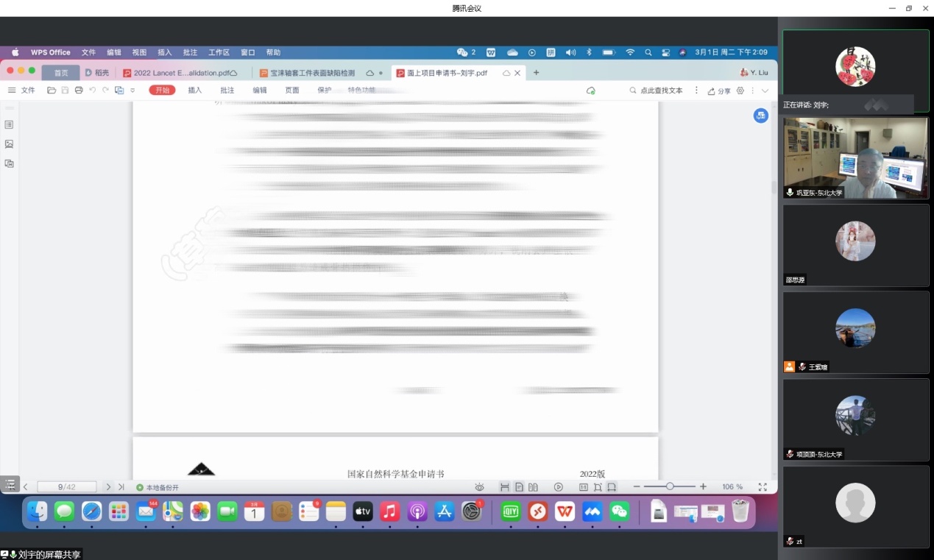Adjust the zoom slider in status bar
Viewport: 934px width, 560px height.
pyautogui.click(x=670, y=487)
